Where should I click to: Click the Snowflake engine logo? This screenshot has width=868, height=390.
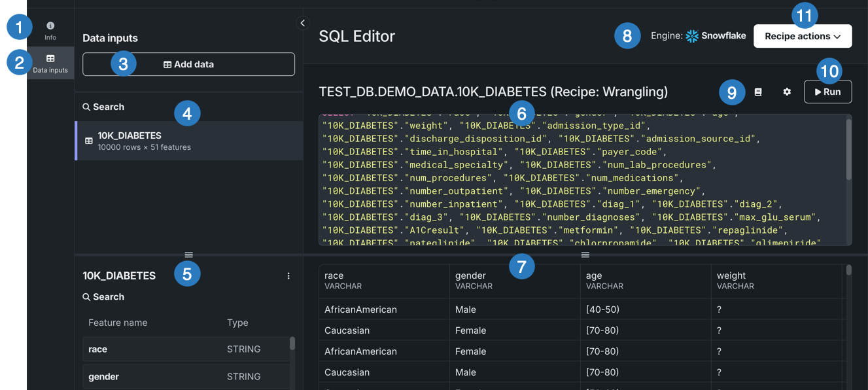(693, 37)
